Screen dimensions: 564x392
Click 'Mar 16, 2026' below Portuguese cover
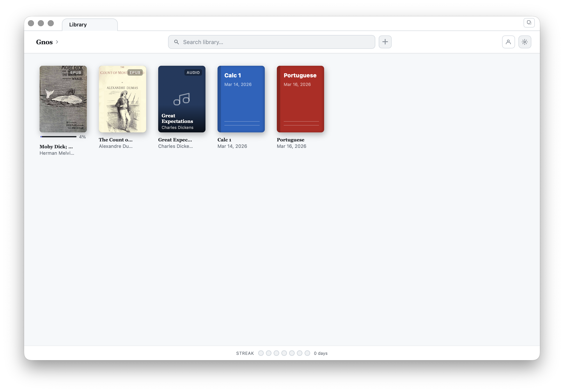point(291,146)
